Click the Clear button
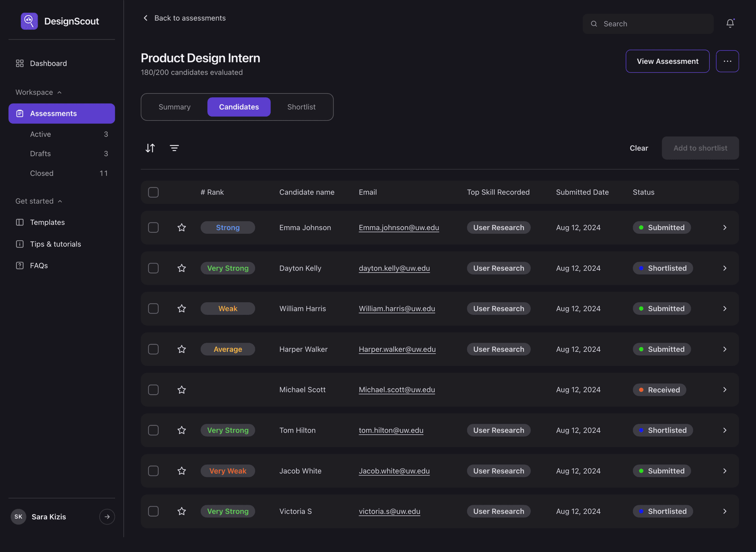 (x=639, y=148)
